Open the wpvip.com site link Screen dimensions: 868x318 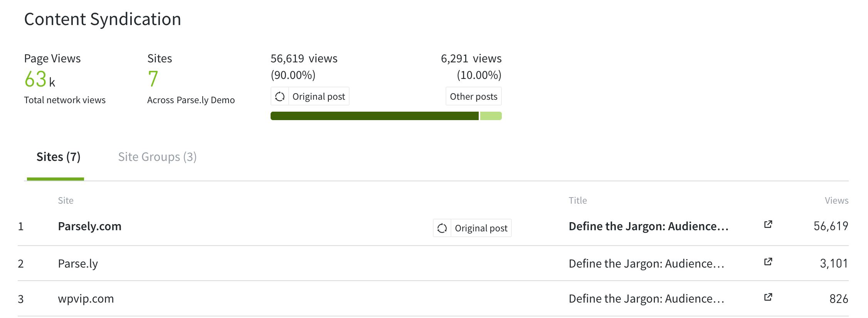click(x=86, y=299)
